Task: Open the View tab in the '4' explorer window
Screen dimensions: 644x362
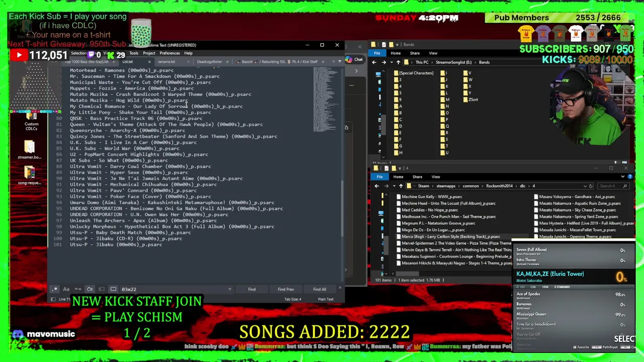Action: click(x=436, y=177)
